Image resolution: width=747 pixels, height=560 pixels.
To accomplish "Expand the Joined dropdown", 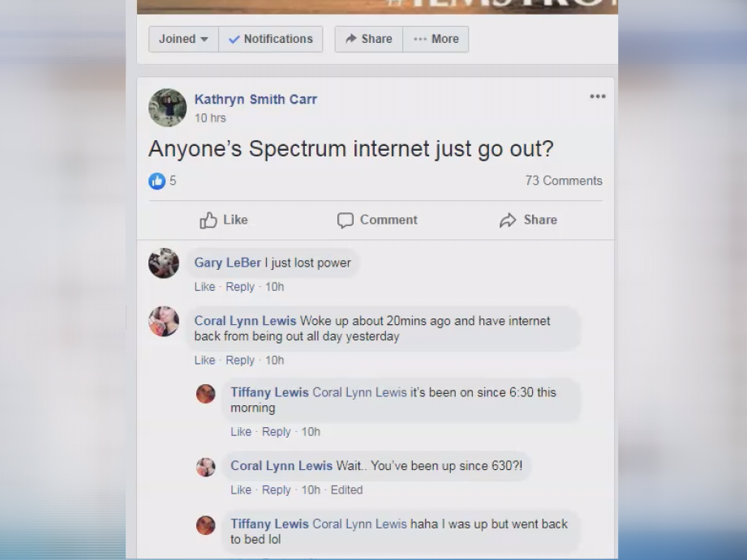I will (183, 39).
